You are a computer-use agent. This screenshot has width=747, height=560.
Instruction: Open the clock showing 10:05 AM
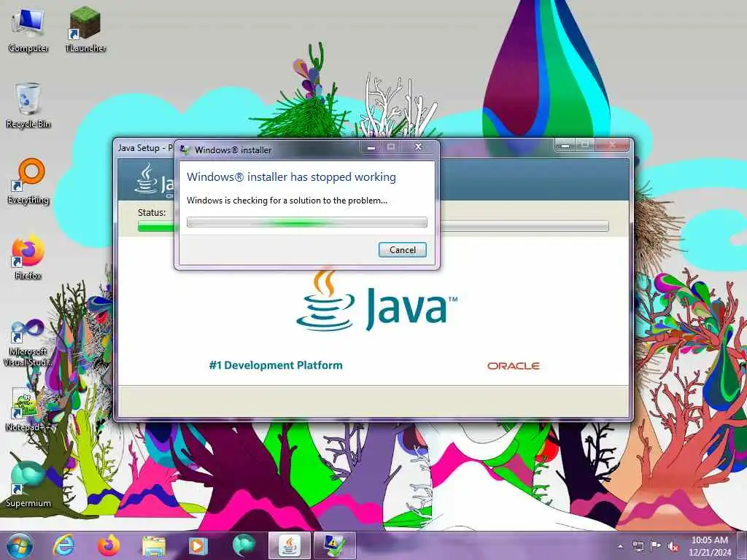coord(709,546)
